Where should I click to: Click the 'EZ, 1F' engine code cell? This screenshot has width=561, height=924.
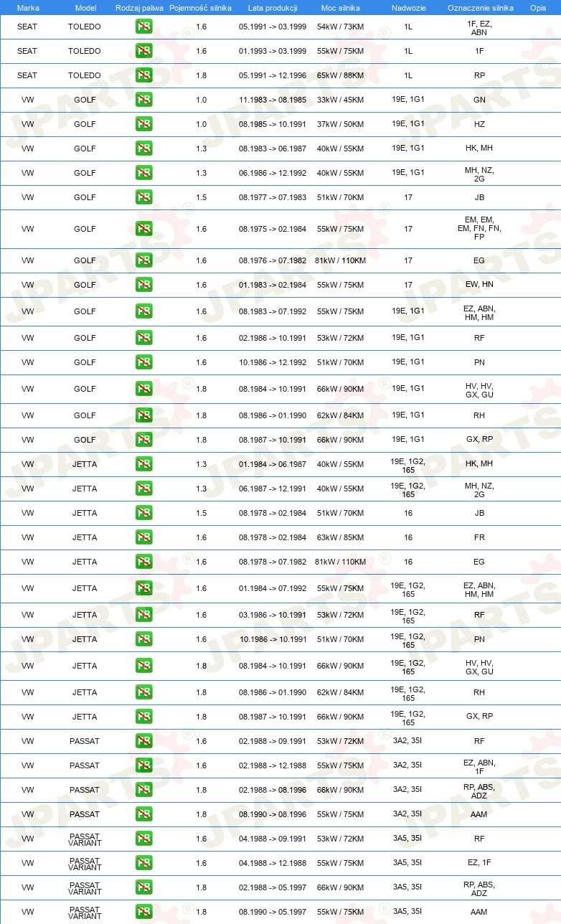480,863
